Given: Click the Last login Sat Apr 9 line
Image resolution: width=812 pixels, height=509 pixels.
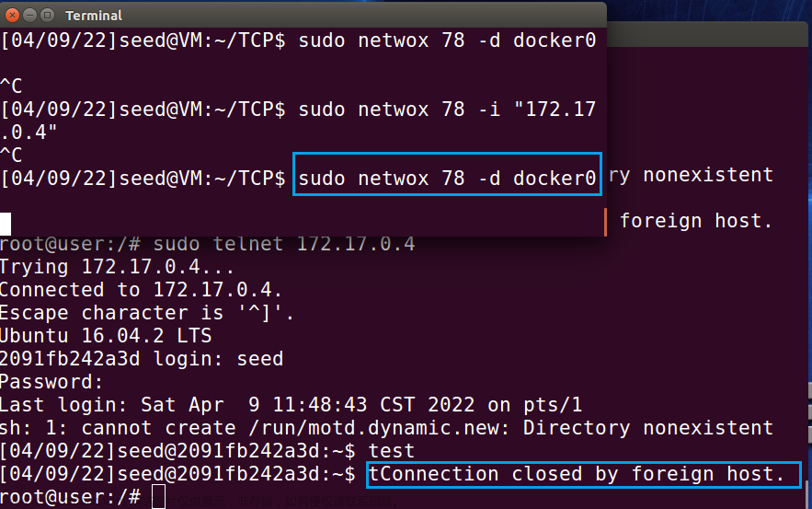Looking at the screenshot, I should pyautogui.click(x=291, y=405).
